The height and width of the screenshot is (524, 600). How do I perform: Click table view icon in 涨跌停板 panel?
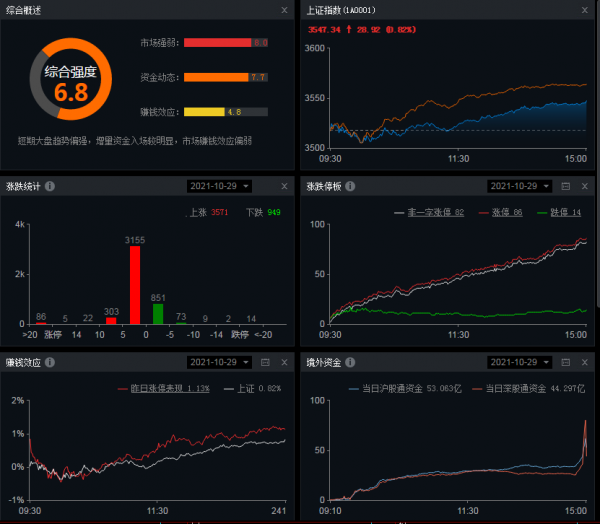click(565, 186)
